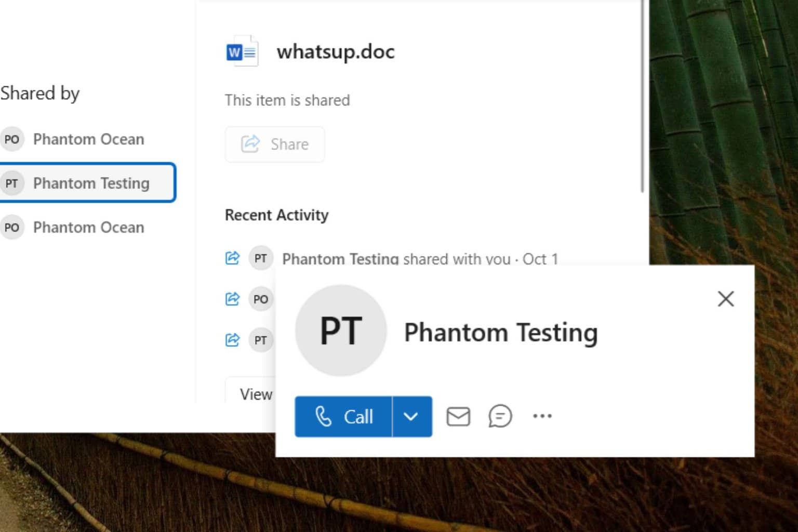Click share icon beside bottom PT activity row

tap(232, 340)
